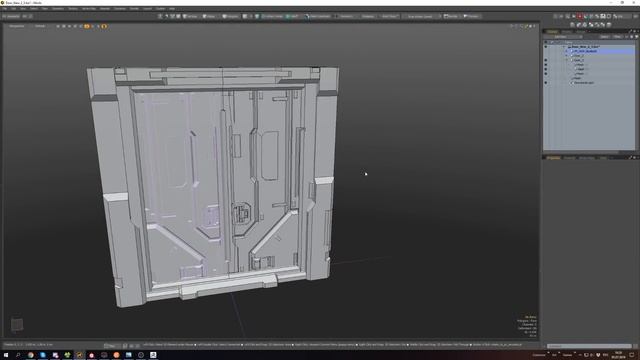Click the Render button in top toolbar

(x=451, y=16)
